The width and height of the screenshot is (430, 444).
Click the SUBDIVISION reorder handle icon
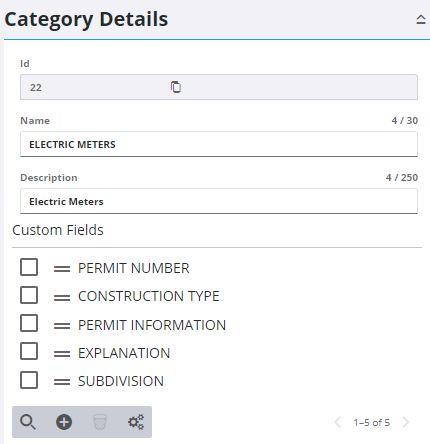click(62, 382)
